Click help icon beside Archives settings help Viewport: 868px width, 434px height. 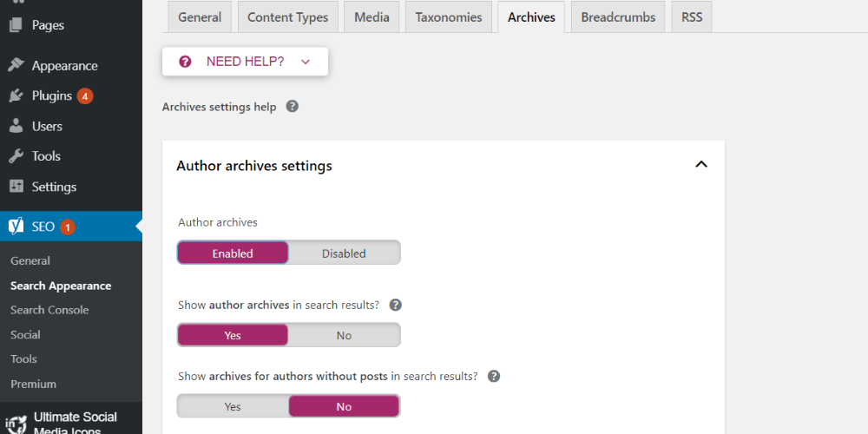[293, 107]
